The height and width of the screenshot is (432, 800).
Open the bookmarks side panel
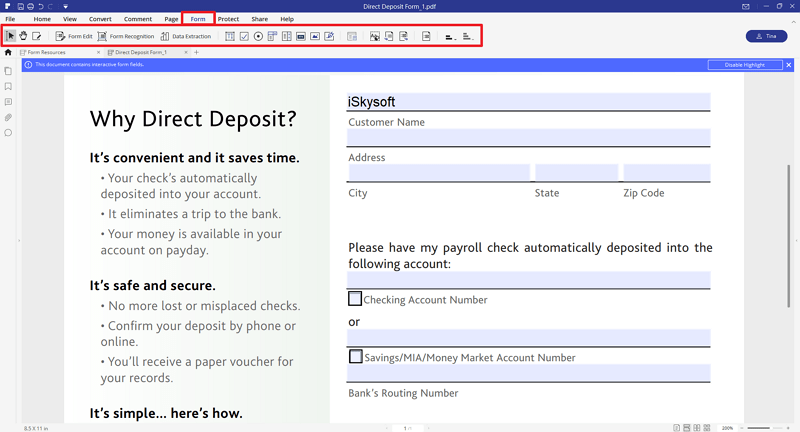pos(8,86)
